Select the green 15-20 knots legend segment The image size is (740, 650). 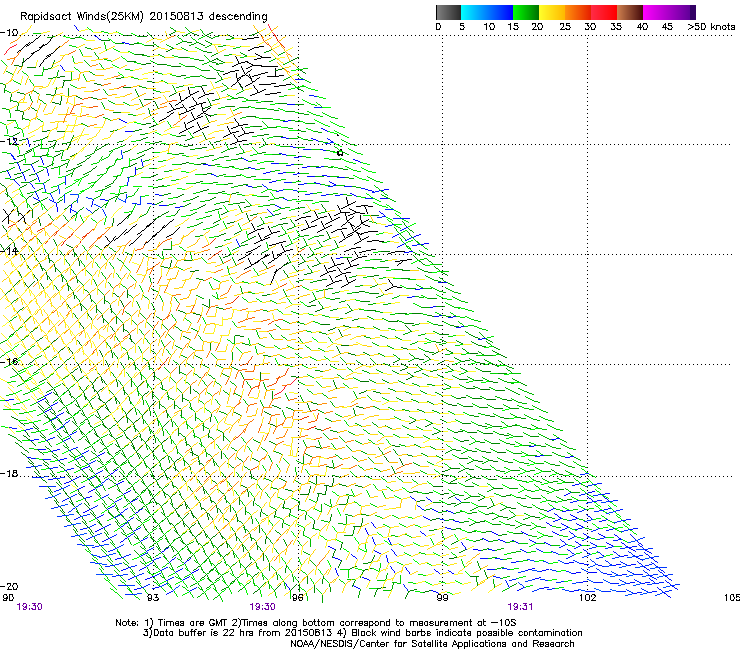pos(526,12)
